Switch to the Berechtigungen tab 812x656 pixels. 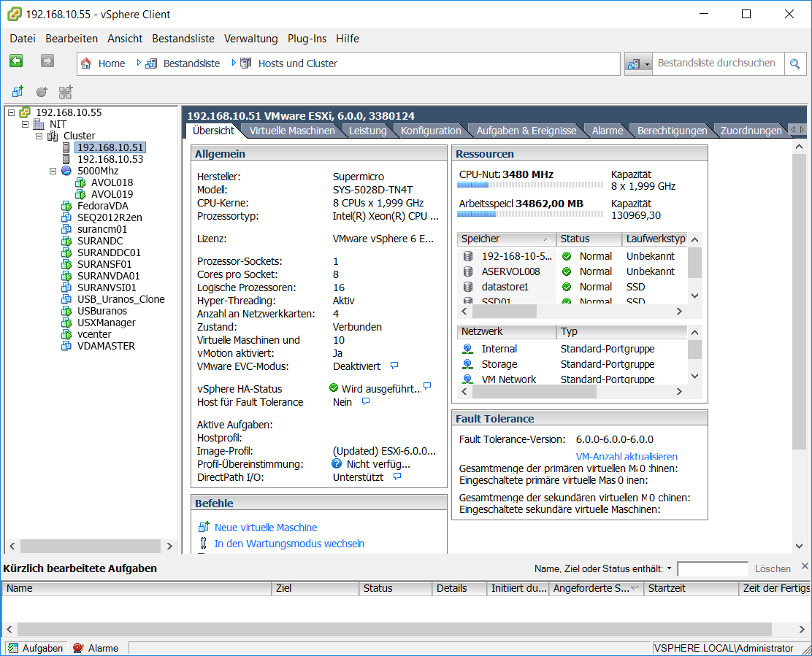(673, 131)
